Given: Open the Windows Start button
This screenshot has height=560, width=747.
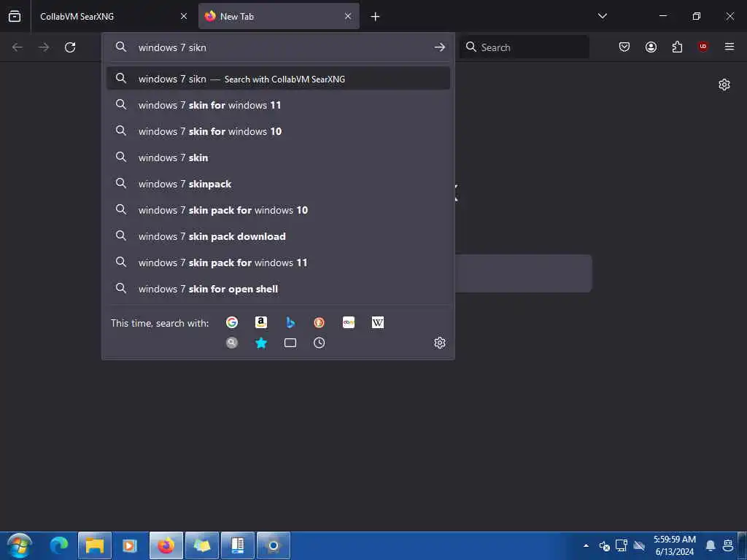Looking at the screenshot, I should click(20, 545).
